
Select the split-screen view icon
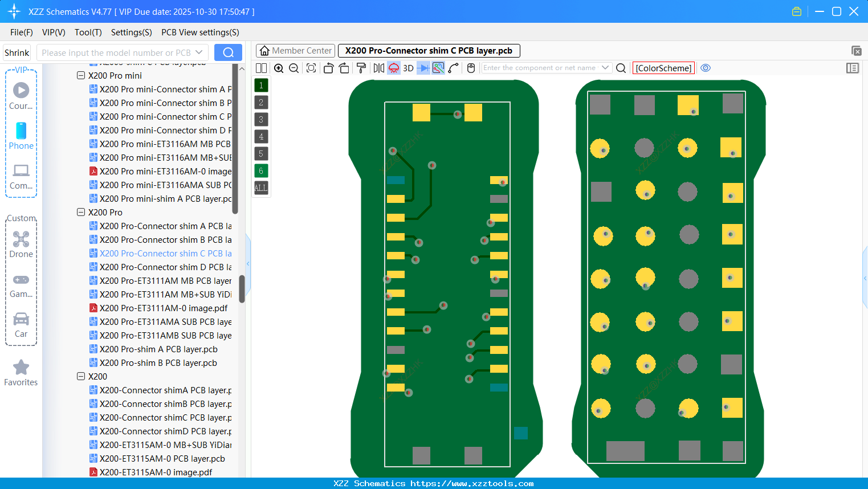[260, 68]
